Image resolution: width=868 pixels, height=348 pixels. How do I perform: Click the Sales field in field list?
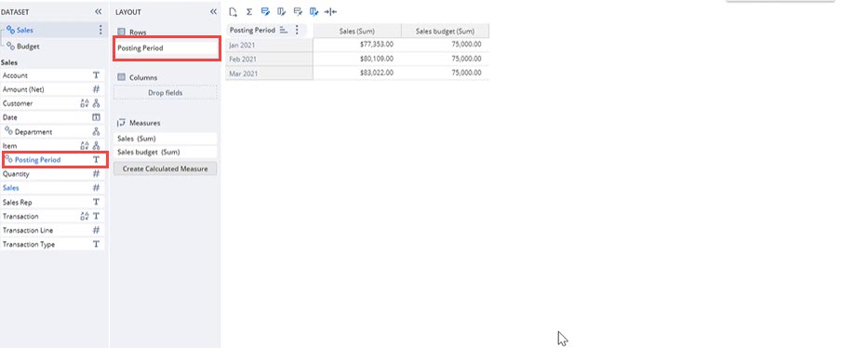click(x=52, y=188)
